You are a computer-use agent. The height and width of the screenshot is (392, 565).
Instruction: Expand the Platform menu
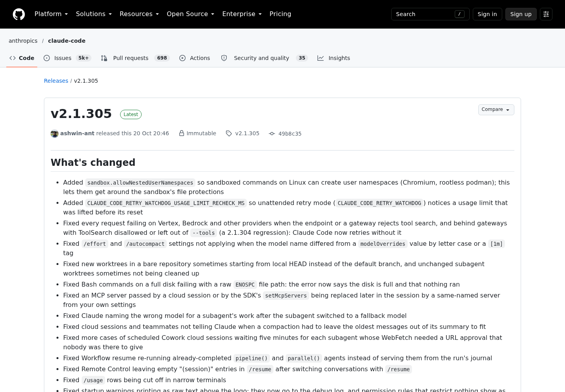tap(51, 14)
